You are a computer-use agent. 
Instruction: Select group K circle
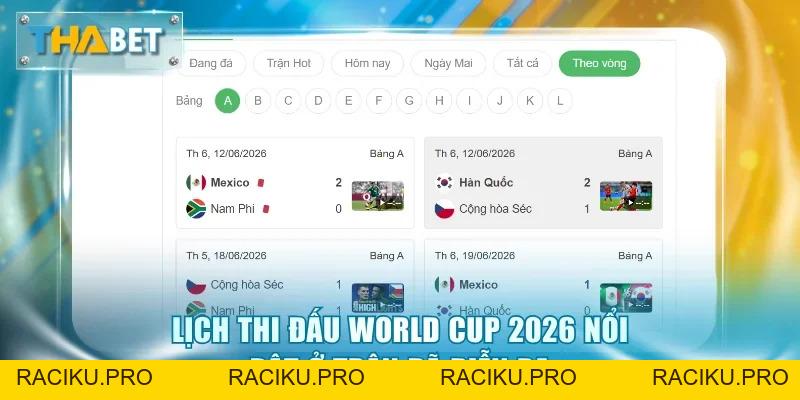pos(530,101)
